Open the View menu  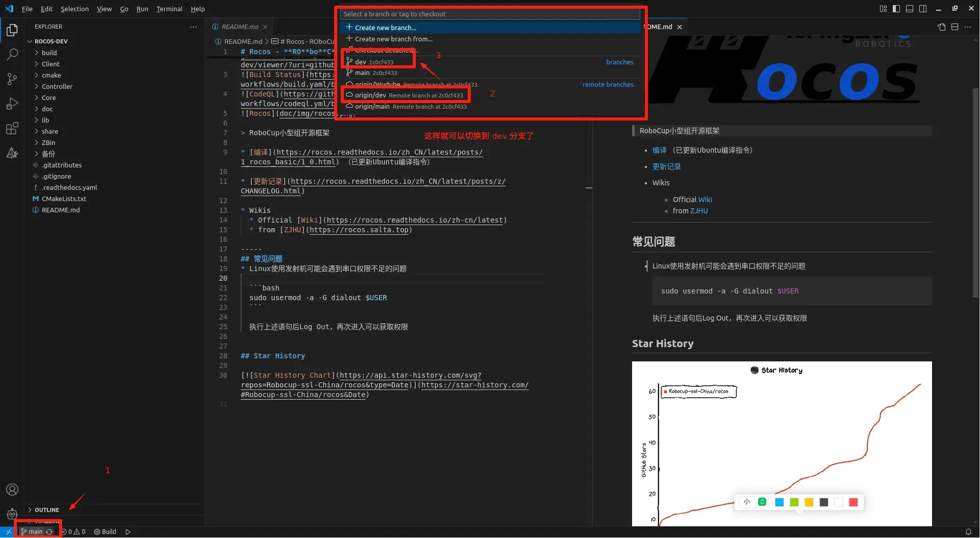(x=104, y=9)
